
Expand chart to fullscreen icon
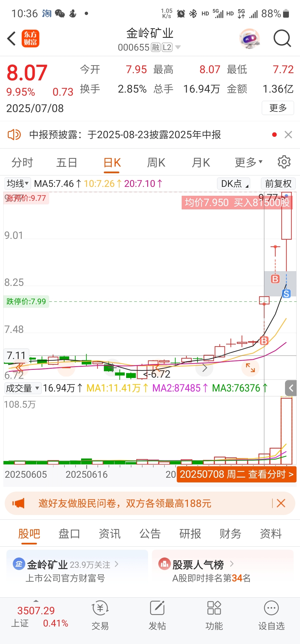tap(250, 368)
